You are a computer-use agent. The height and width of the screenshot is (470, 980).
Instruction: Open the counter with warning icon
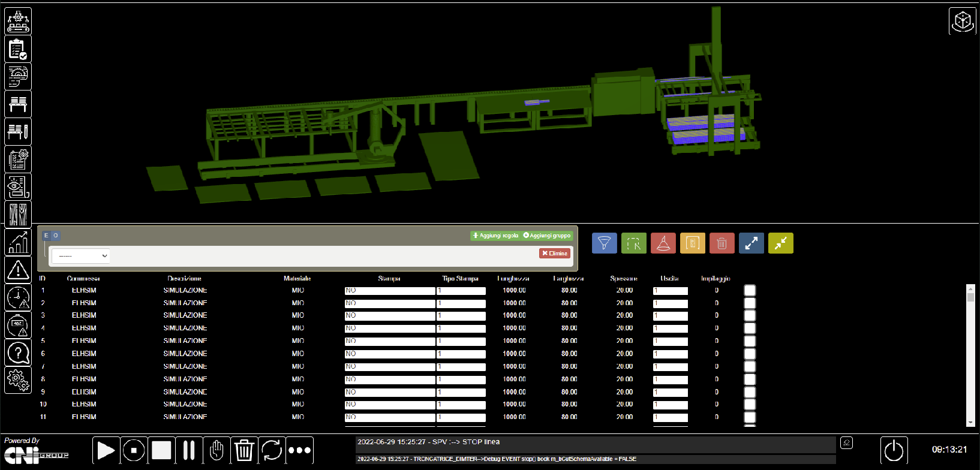click(x=18, y=325)
